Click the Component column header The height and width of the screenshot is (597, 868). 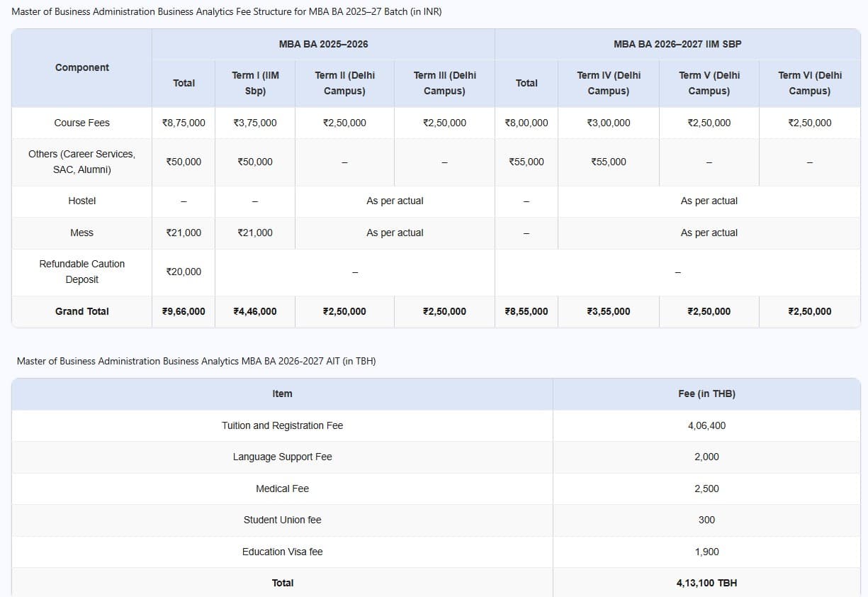click(82, 68)
